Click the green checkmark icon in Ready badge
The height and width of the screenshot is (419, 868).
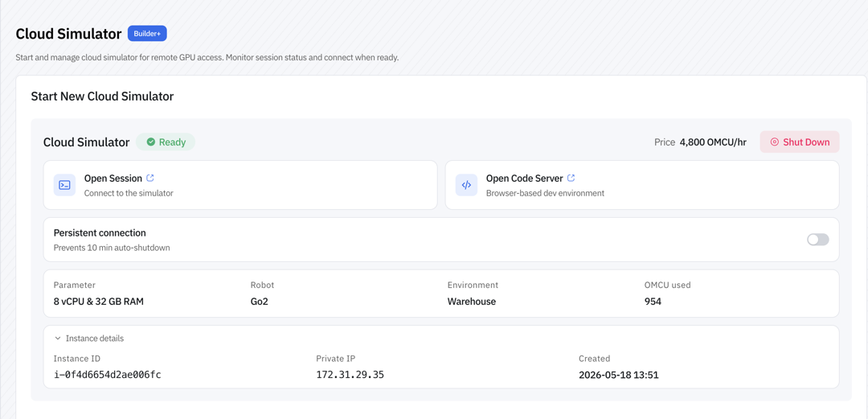[x=150, y=142]
